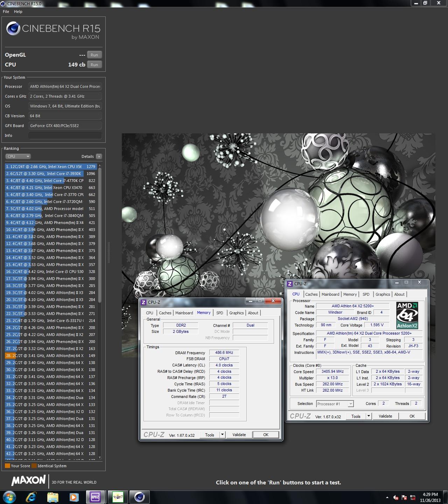Select ranking row 1 Intel Xeon 1279

coord(51,167)
